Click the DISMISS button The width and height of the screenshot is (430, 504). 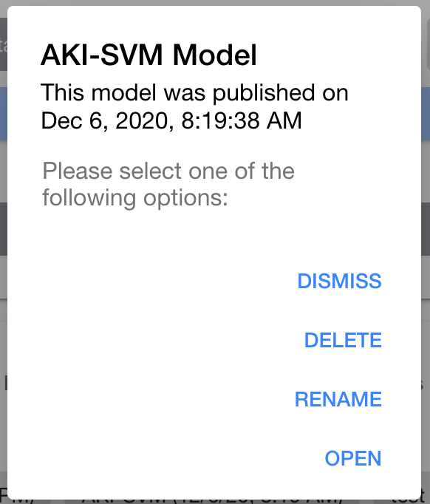tap(339, 281)
